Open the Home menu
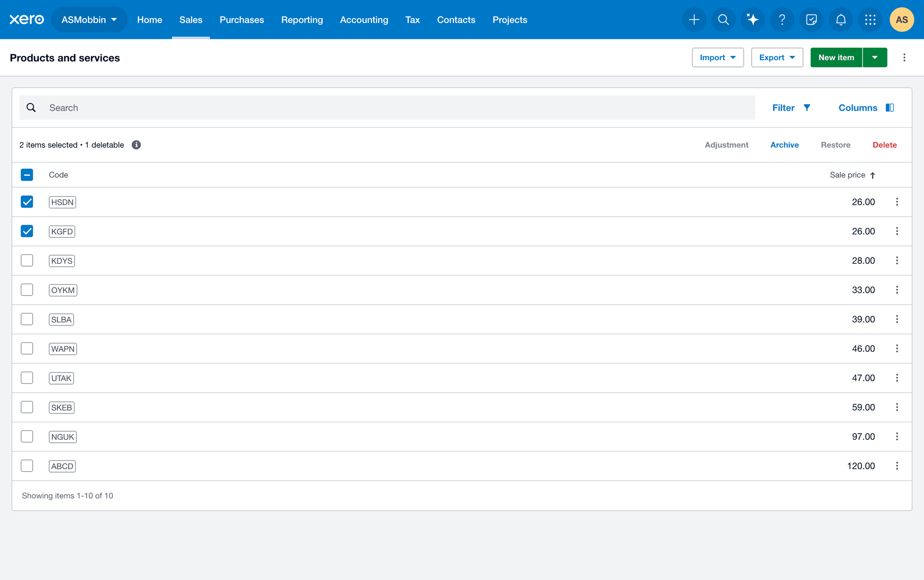The image size is (924, 580). click(x=150, y=20)
